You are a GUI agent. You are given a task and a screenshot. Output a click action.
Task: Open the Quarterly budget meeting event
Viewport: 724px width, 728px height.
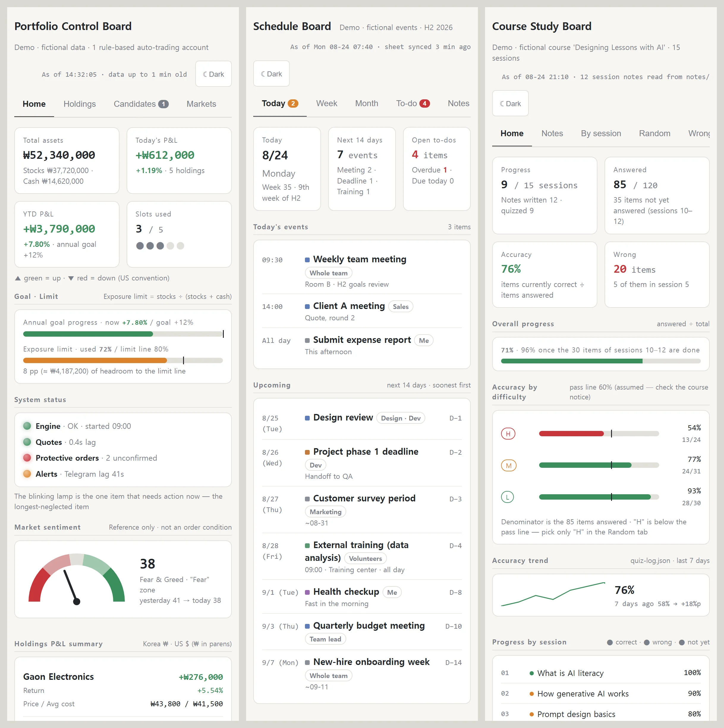(x=362, y=631)
